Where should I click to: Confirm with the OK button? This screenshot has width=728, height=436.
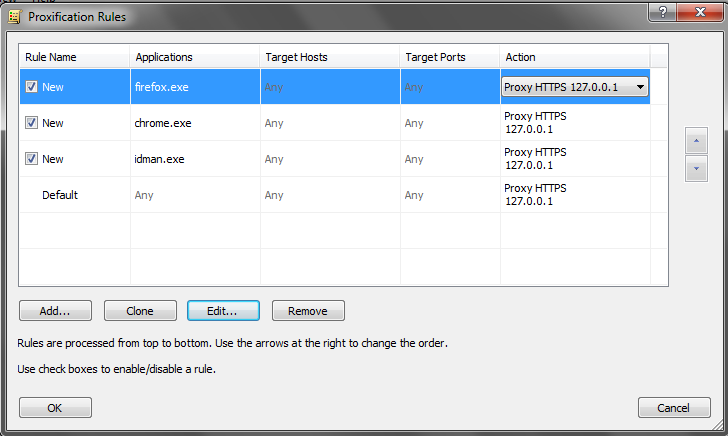(55, 408)
